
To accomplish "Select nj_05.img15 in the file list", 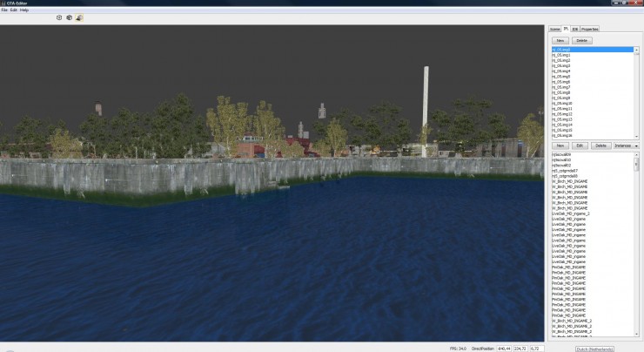I will [593, 130].
